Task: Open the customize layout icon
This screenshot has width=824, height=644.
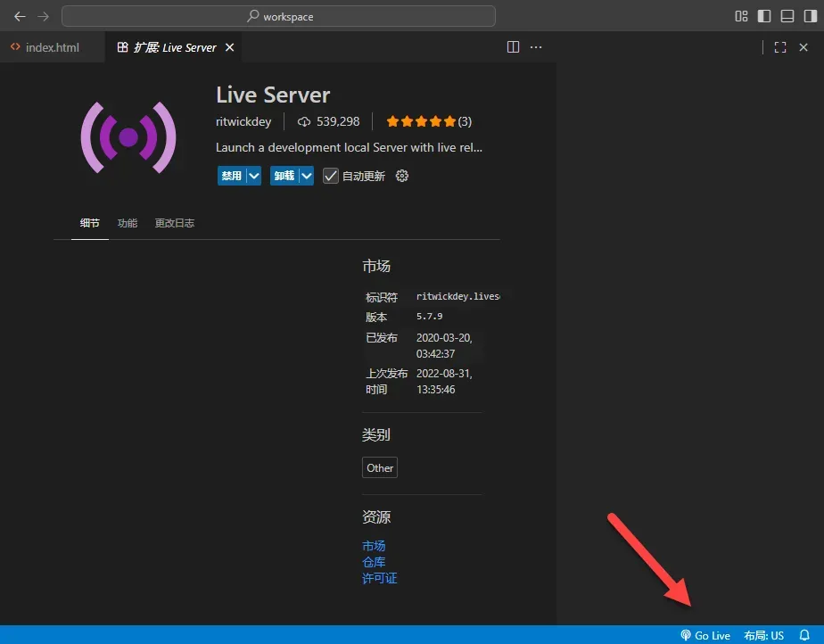Action: tap(741, 16)
